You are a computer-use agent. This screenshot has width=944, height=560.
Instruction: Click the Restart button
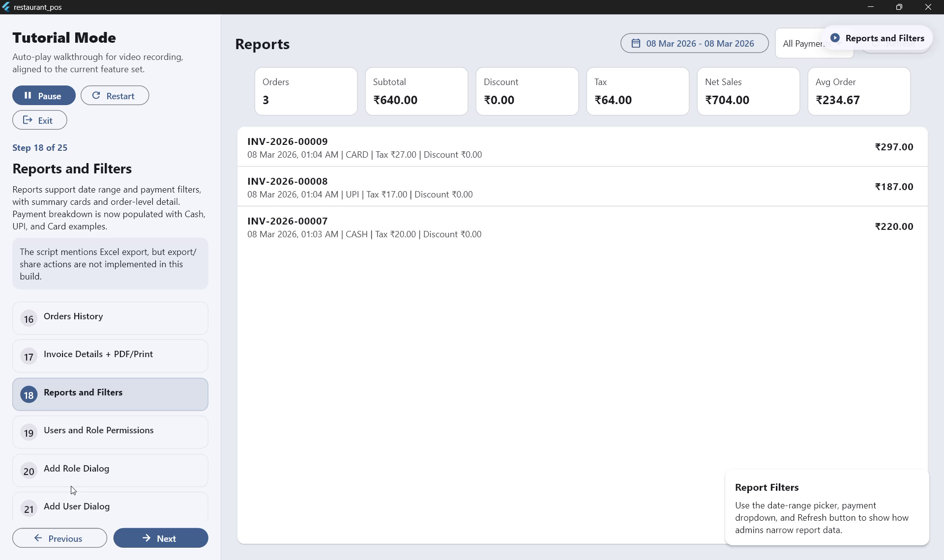(x=115, y=95)
